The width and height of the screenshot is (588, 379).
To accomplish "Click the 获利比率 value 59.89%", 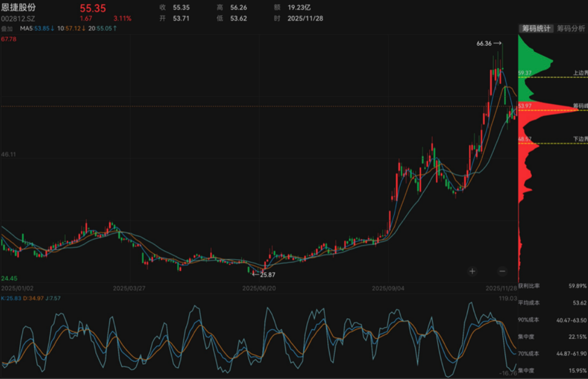I will 578,286.
